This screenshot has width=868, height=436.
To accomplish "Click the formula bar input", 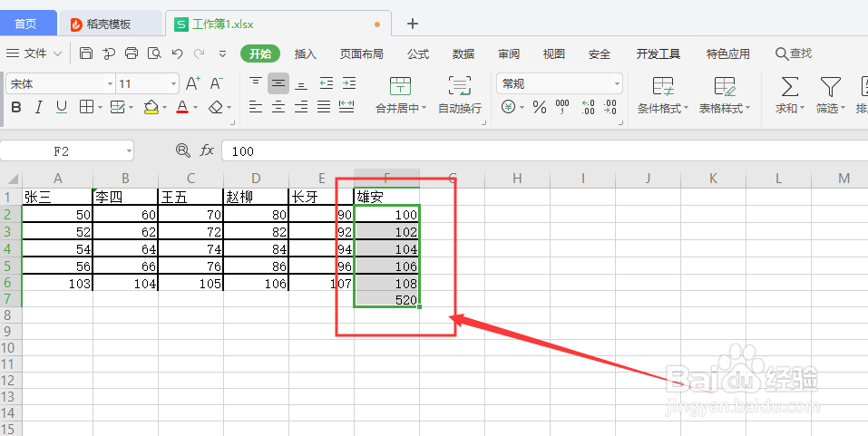I will (x=544, y=151).
